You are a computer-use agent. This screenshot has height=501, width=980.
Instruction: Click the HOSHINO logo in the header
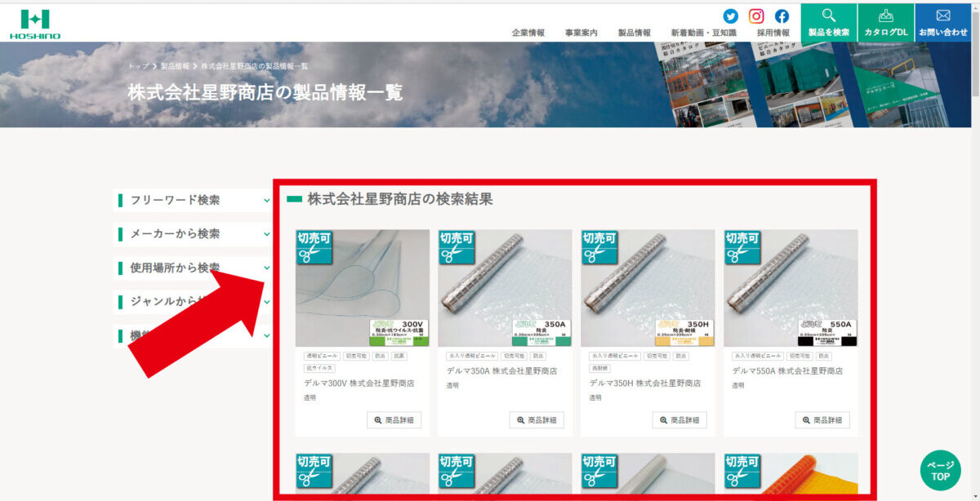point(35,24)
